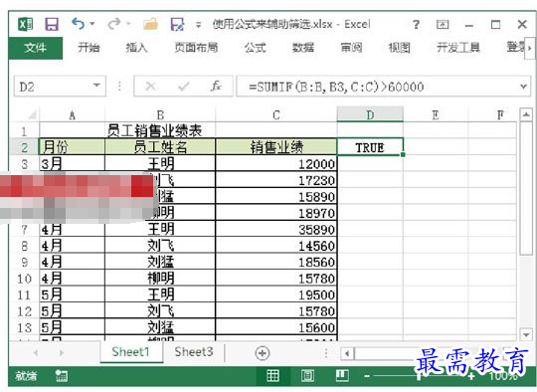Screen dimensions: 537x392
Task: Zoom out with minus button
Action: coord(367,376)
